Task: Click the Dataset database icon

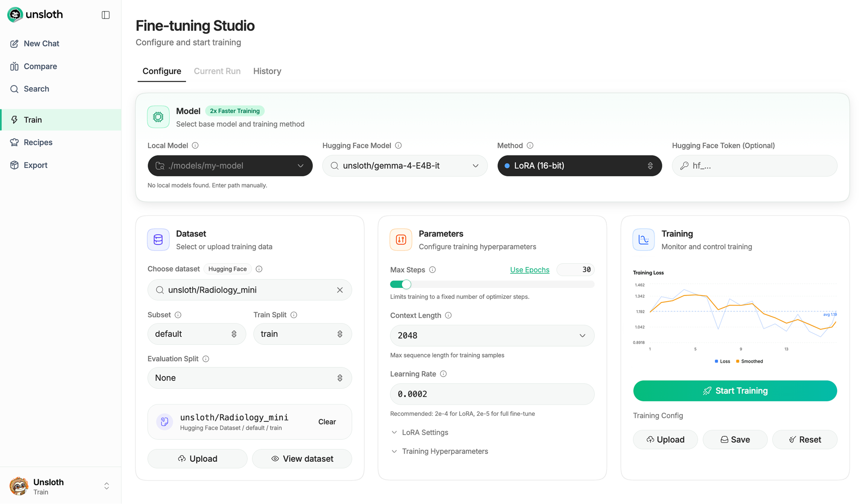Action: coord(158,240)
